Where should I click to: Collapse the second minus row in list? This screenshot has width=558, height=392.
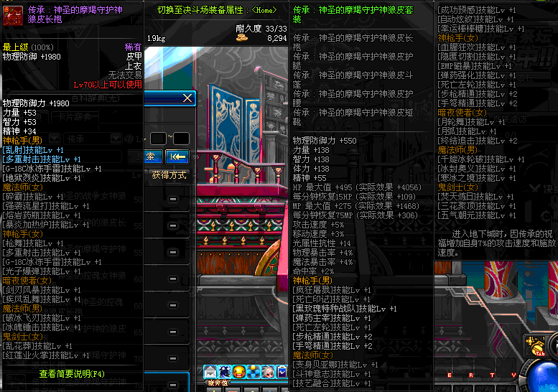pos(174,224)
